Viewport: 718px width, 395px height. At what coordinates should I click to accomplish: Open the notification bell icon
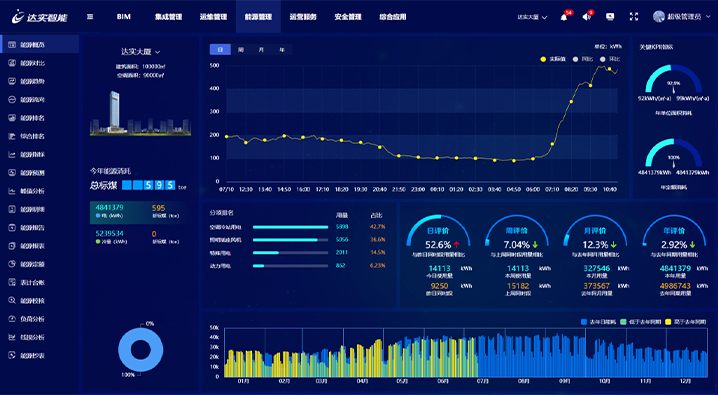click(x=564, y=17)
